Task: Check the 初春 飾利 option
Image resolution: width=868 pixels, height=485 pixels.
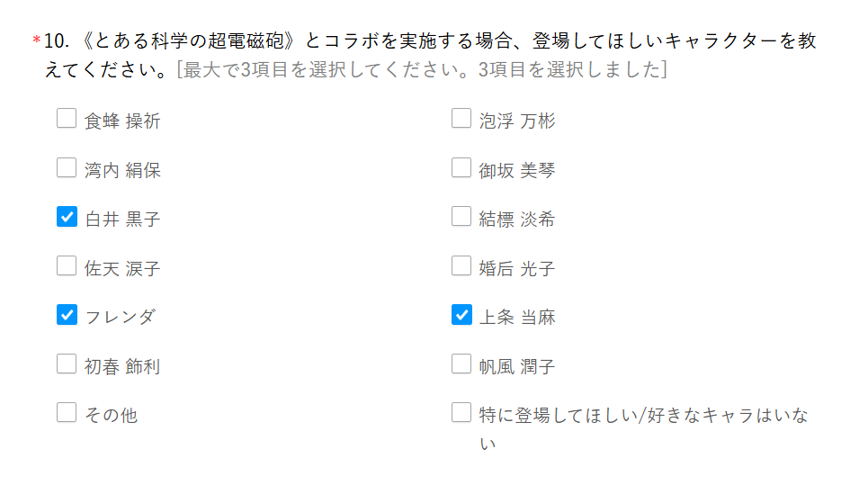Action: point(67,364)
